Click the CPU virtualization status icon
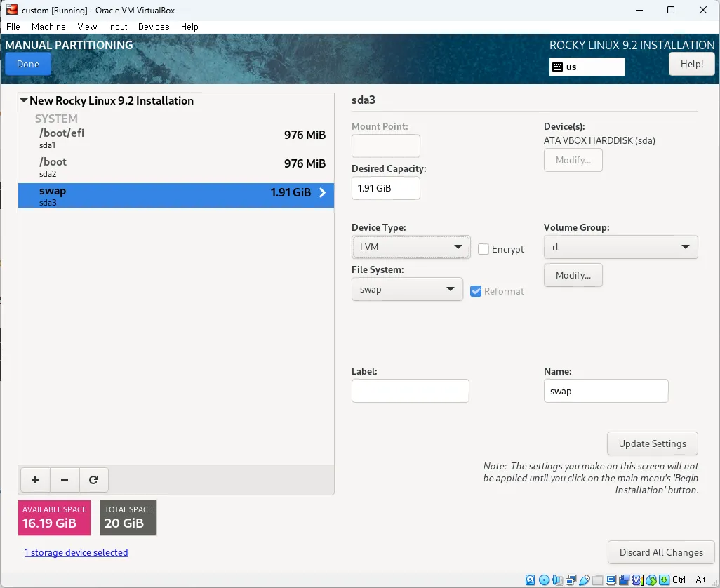Screen dimensions: 720x588 coord(638,580)
